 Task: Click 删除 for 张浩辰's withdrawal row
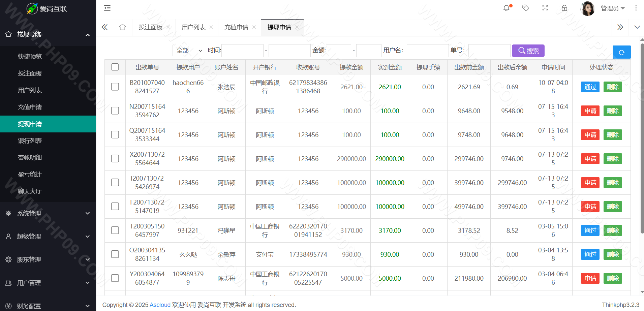point(612,87)
